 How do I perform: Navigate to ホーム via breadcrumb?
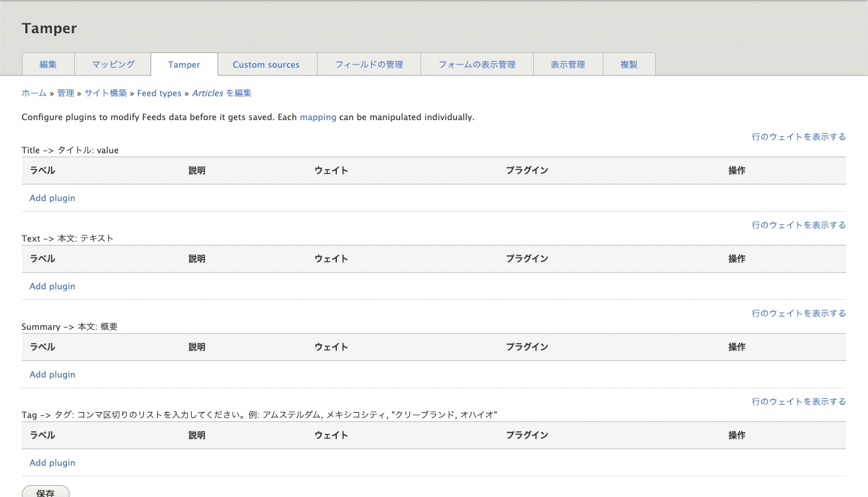point(34,93)
